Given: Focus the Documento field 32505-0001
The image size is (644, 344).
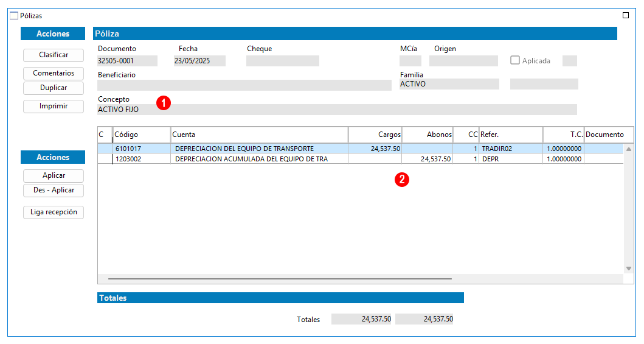Looking at the screenshot, I should pos(127,61).
